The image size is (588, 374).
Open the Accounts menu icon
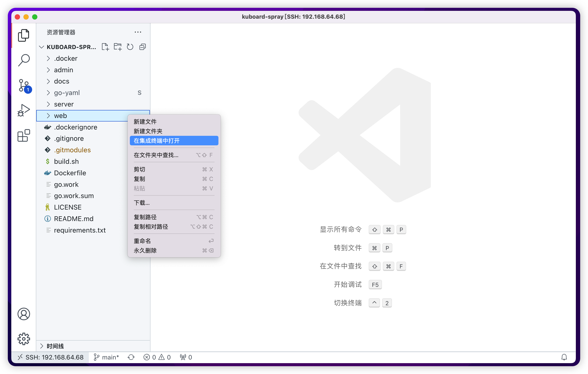click(x=24, y=314)
